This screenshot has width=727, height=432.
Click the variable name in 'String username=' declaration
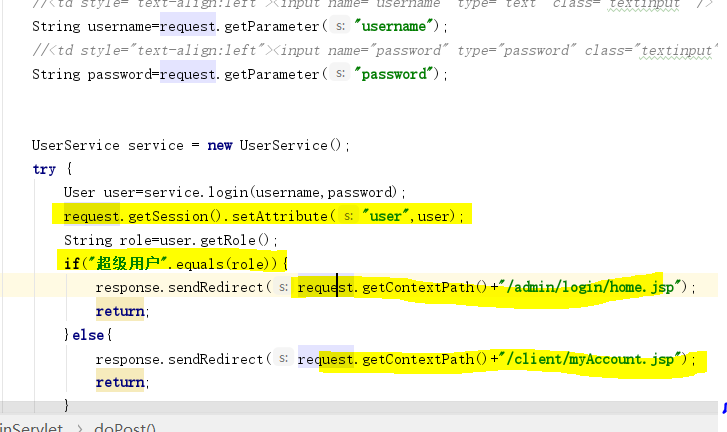[120, 26]
